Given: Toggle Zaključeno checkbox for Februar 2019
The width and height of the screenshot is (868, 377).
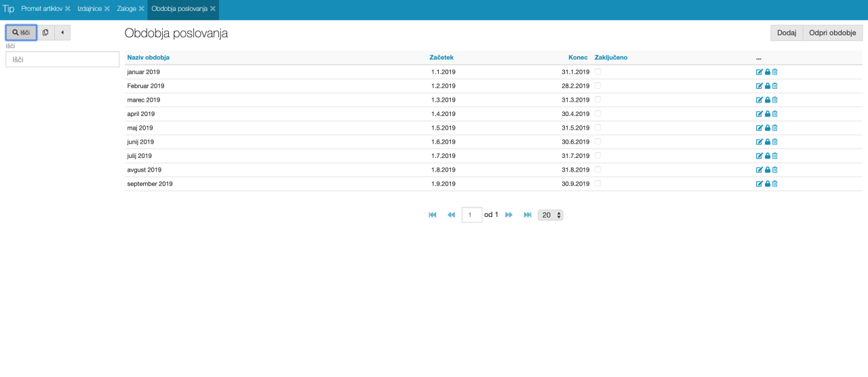Looking at the screenshot, I should pyautogui.click(x=598, y=86).
